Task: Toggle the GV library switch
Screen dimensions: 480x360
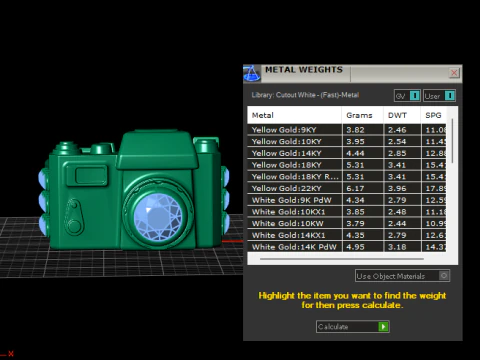Action: tap(407, 96)
